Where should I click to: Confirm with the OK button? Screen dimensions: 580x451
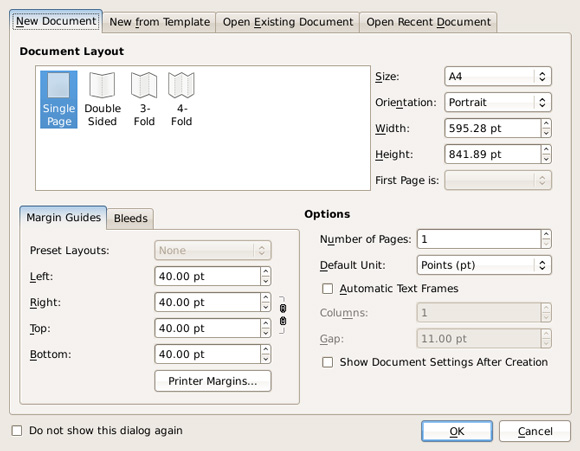click(457, 431)
